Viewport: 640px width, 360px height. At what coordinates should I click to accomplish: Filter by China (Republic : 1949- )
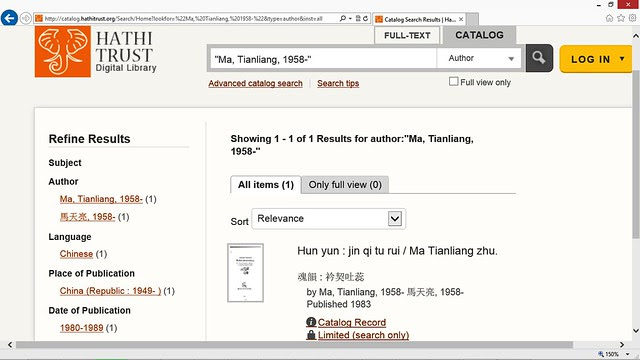pyautogui.click(x=110, y=291)
